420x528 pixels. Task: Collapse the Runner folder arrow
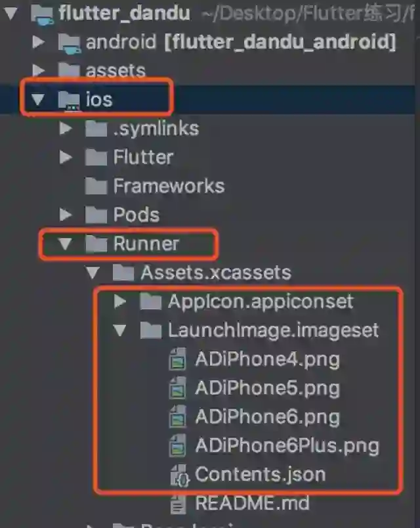point(65,244)
